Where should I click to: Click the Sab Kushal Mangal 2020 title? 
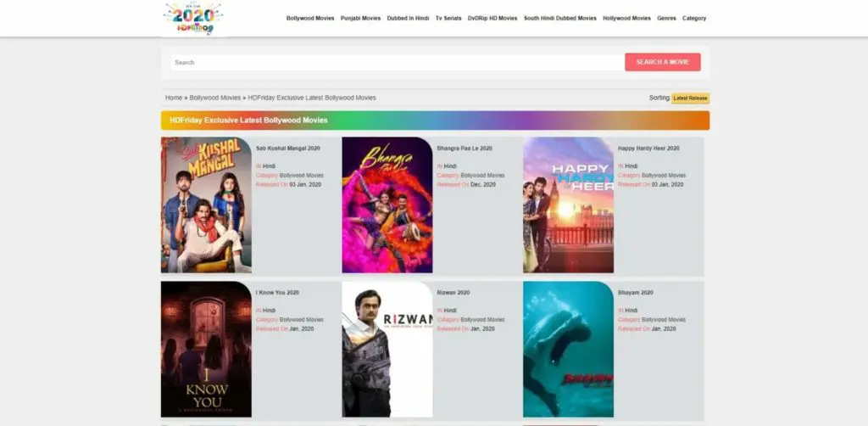288,149
